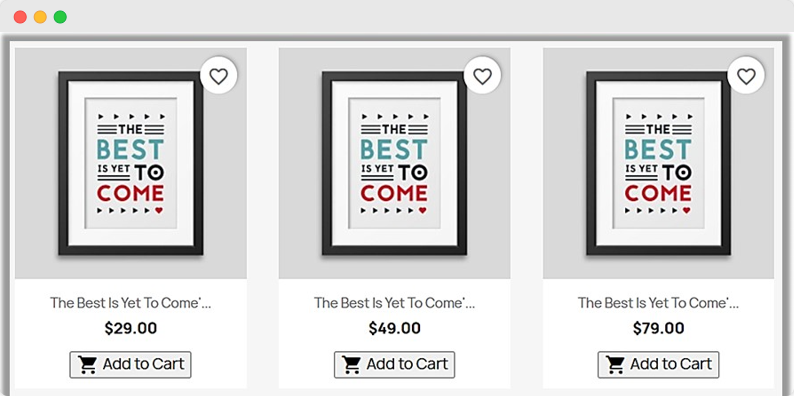Open the framed print image priced $49.00
Image resolution: width=794 pixels, height=396 pixels.
(x=394, y=163)
